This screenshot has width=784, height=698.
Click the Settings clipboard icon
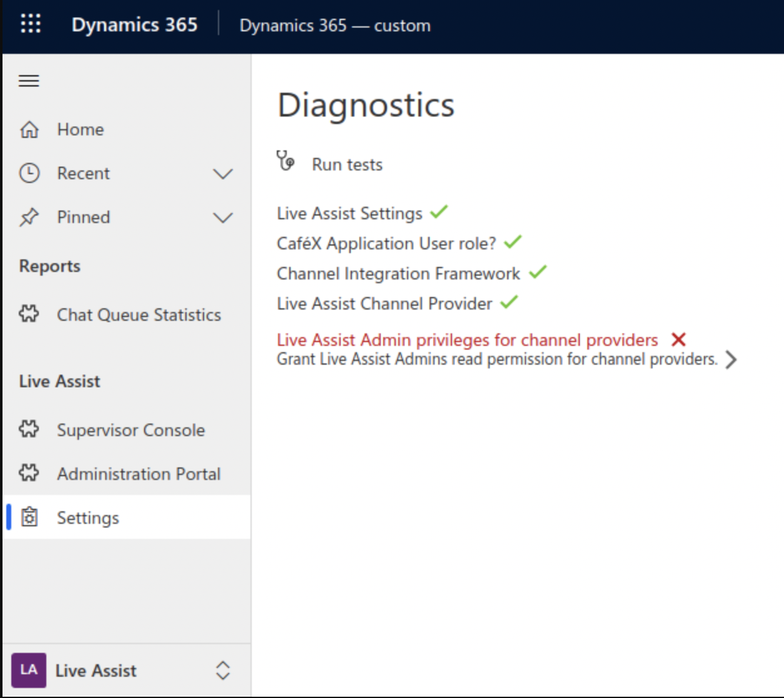point(29,517)
